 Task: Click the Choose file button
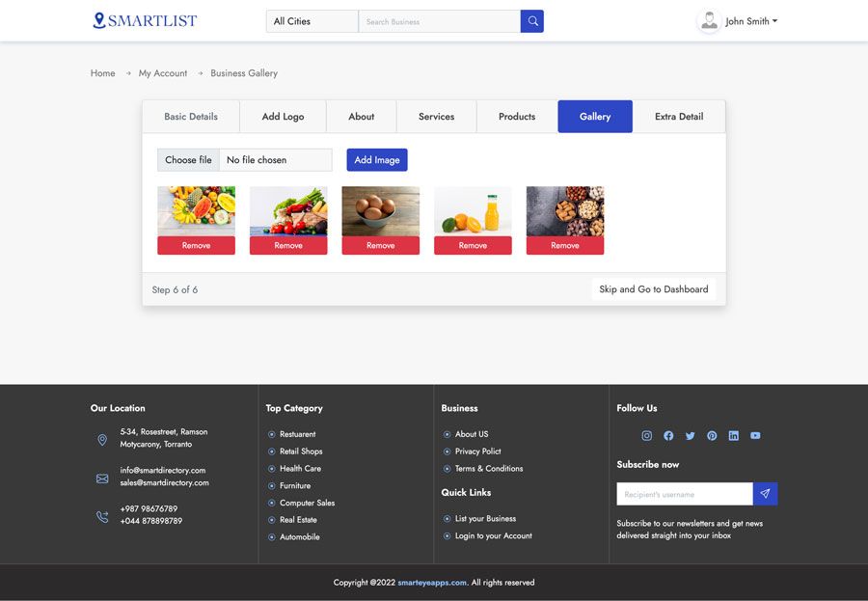click(188, 159)
